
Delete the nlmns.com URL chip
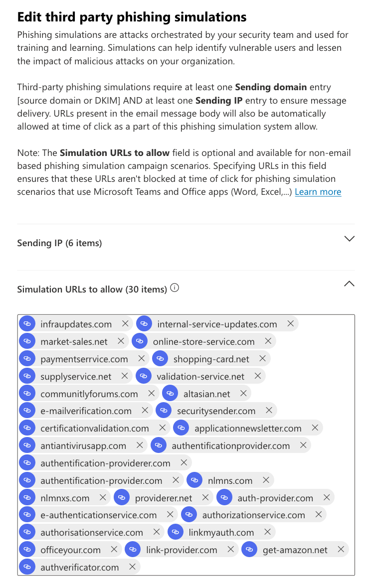266,480
